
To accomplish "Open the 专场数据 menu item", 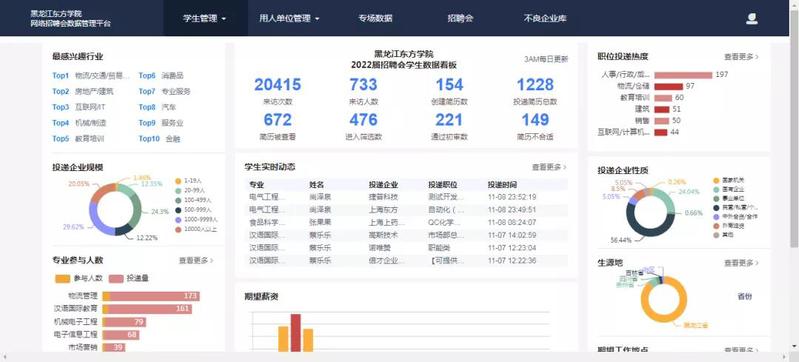I will click(375, 18).
